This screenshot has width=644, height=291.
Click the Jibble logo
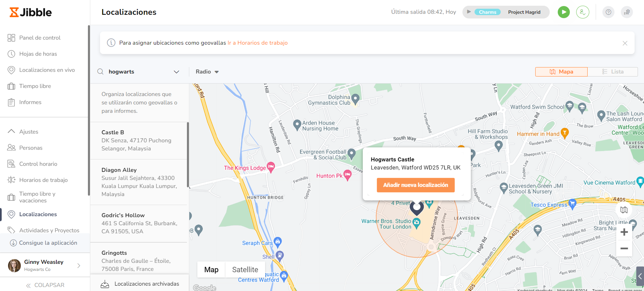coord(31,12)
